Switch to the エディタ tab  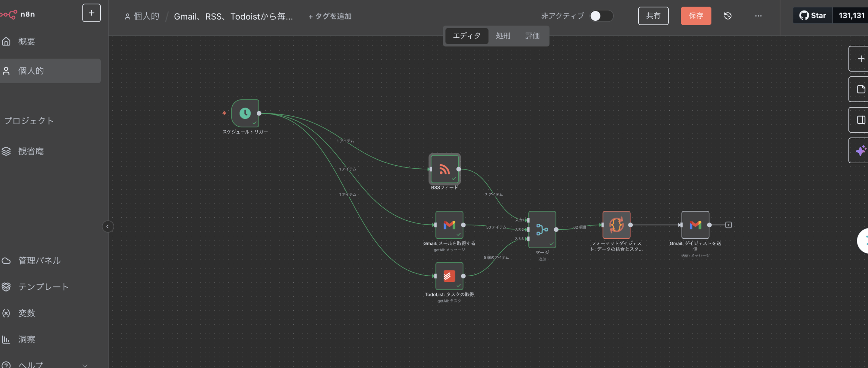pos(467,36)
